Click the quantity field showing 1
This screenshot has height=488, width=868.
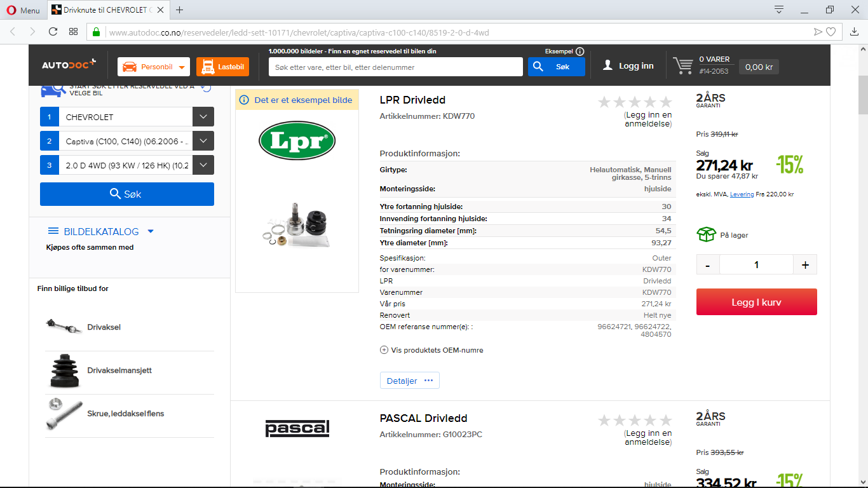click(x=756, y=265)
